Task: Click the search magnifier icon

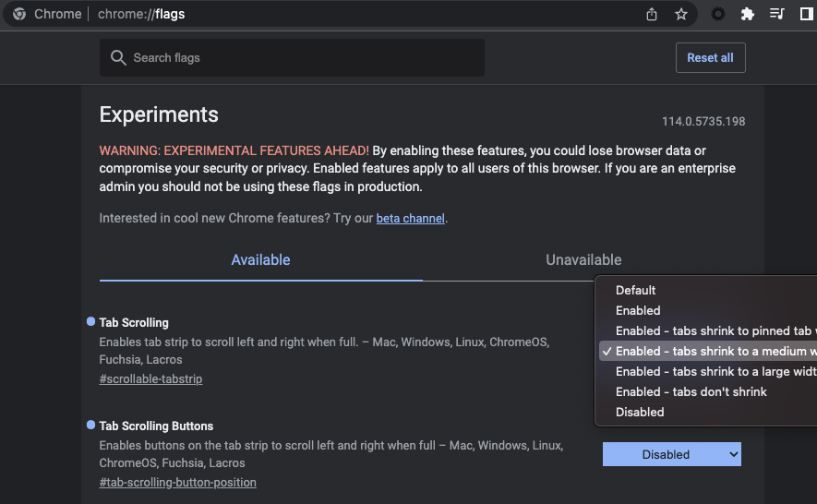Action: coord(118,58)
